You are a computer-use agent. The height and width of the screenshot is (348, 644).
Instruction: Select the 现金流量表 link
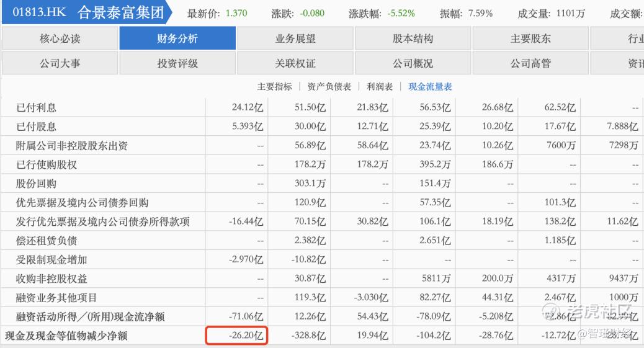(430, 87)
